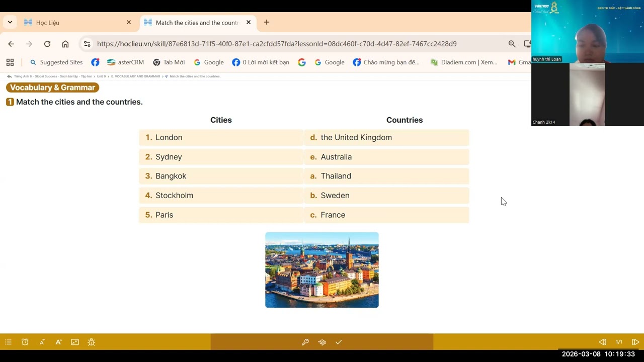This screenshot has height=362, width=644.
Task: Click the Chanh 2k14 video tile
Action: [588, 94]
